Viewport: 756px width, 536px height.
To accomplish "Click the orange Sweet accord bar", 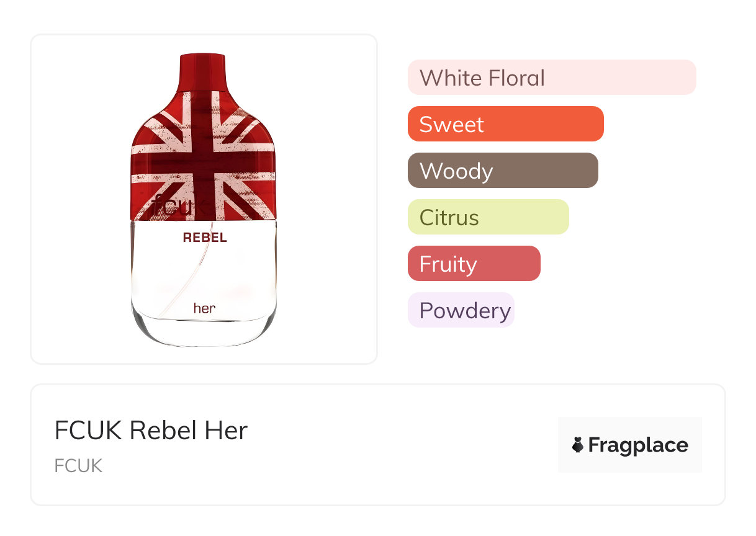I will tap(505, 124).
